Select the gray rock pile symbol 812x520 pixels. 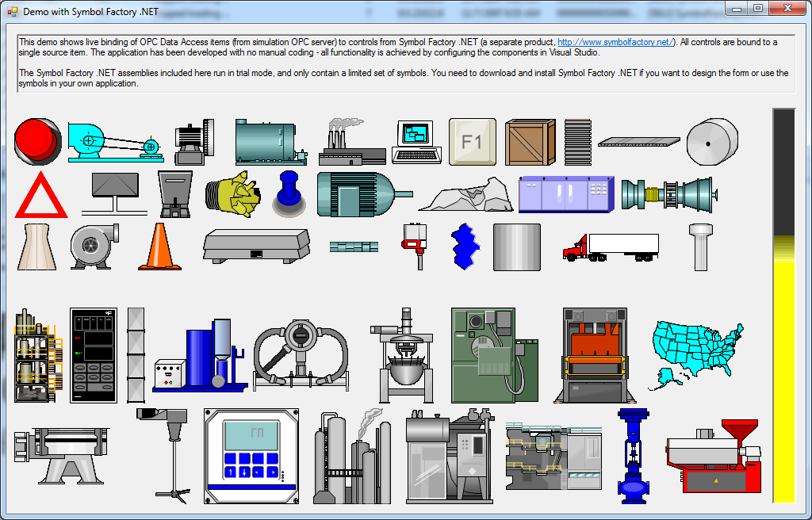466,194
